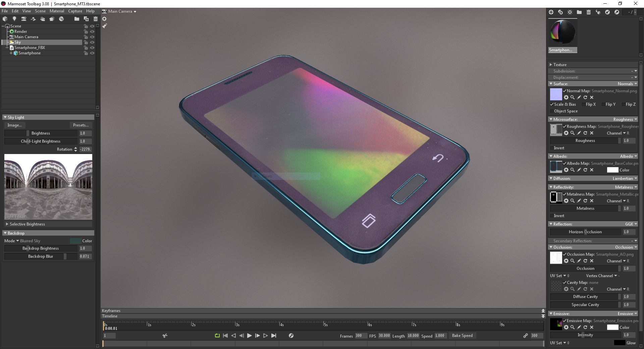Add a turntable object
Viewport: 644px width, 349px height.
61,19
